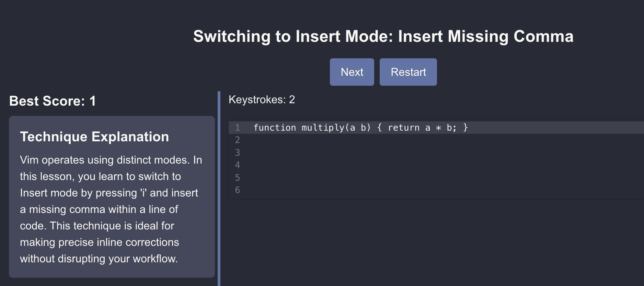Click the word 'function' in code
Viewport: 644px width, 286px height.
(x=275, y=128)
